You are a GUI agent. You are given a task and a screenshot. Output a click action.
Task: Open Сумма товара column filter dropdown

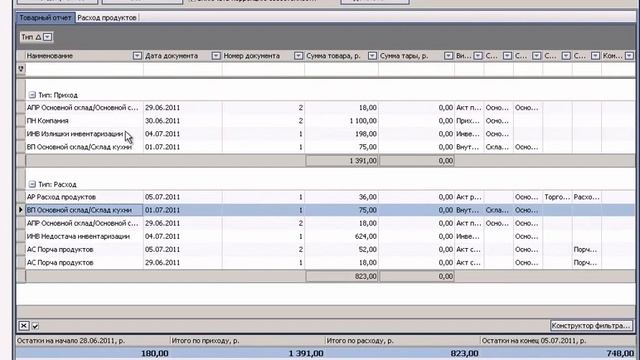[x=372, y=56]
